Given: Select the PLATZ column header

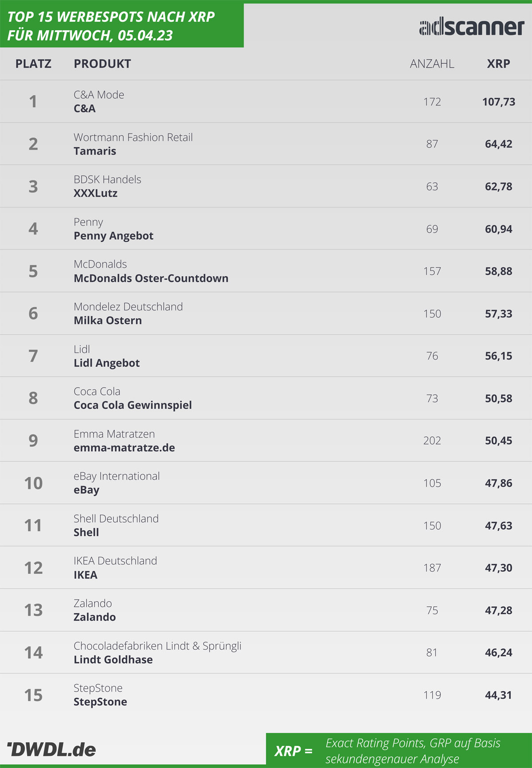Looking at the screenshot, I should [33, 64].
